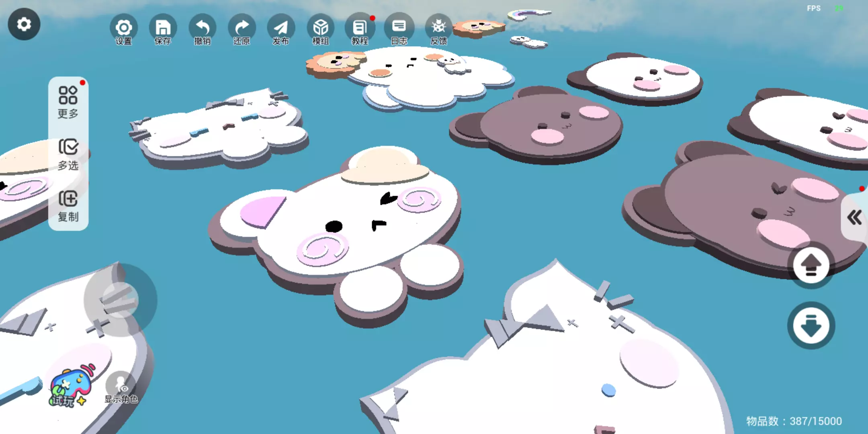
Task: Open the 教程 tutorial panel
Action: [x=360, y=29]
